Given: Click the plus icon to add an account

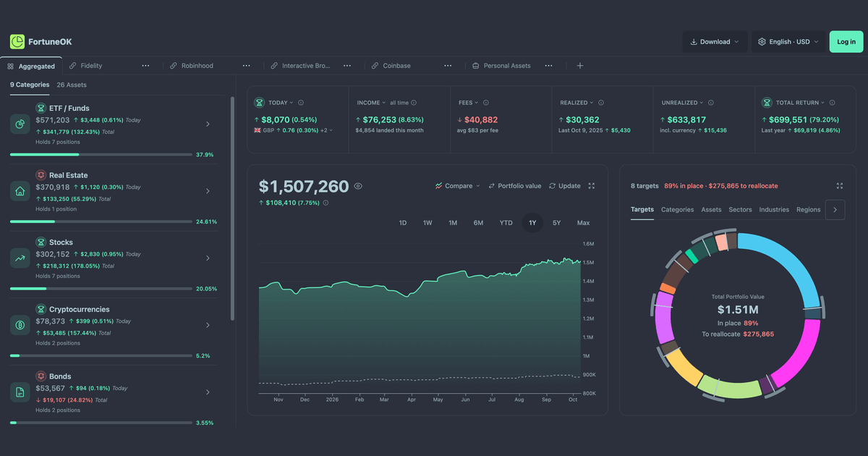Looking at the screenshot, I should pyautogui.click(x=579, y=66).
